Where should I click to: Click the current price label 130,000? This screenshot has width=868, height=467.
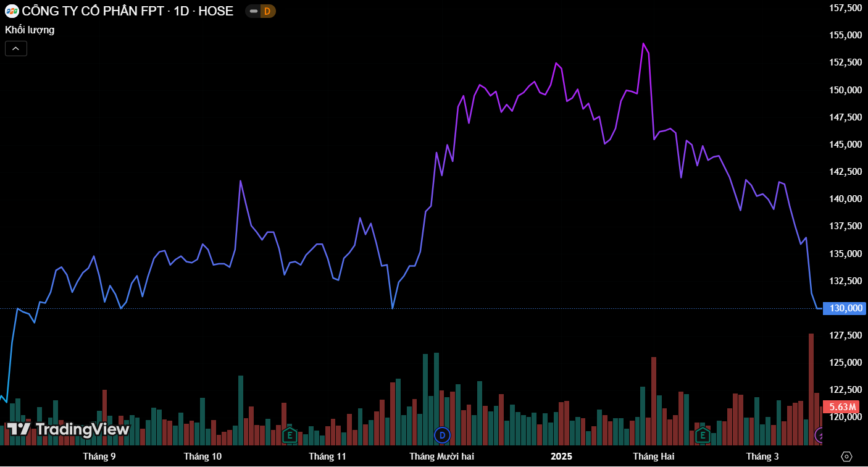(845, 308)
